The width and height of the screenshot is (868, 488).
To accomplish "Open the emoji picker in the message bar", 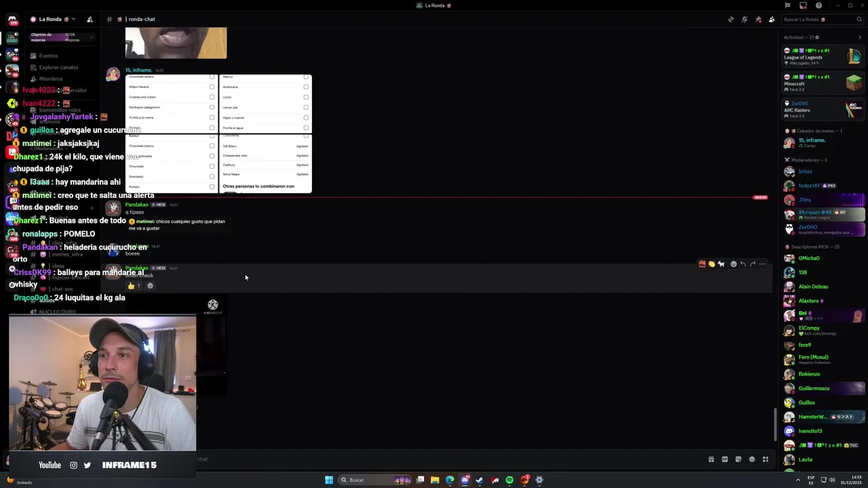I will (x=752, y=459).
